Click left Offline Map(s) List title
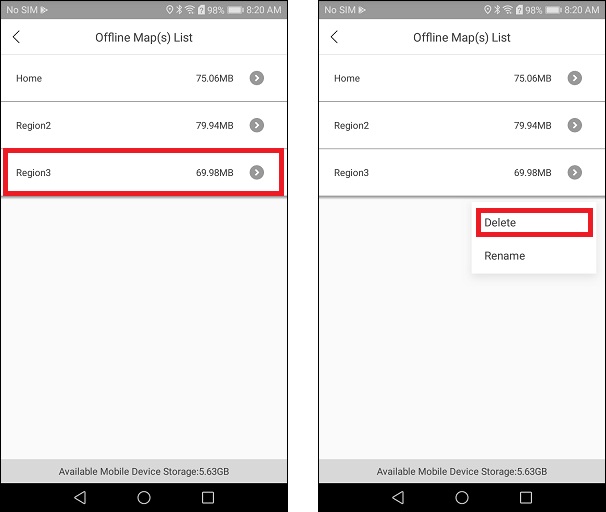The height and width of the screenshot is (512, 606). click(x=144, y=37)
